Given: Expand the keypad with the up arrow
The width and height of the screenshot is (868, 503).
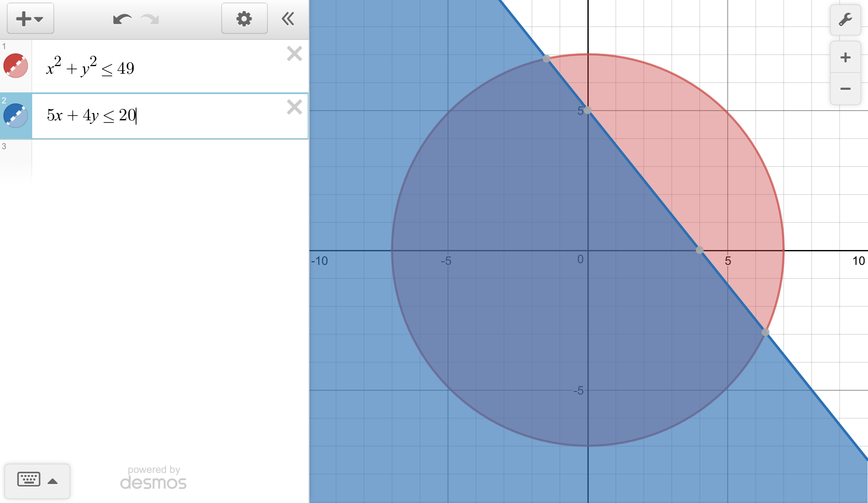Looking at the screenshot, I should tap(53, 481).
